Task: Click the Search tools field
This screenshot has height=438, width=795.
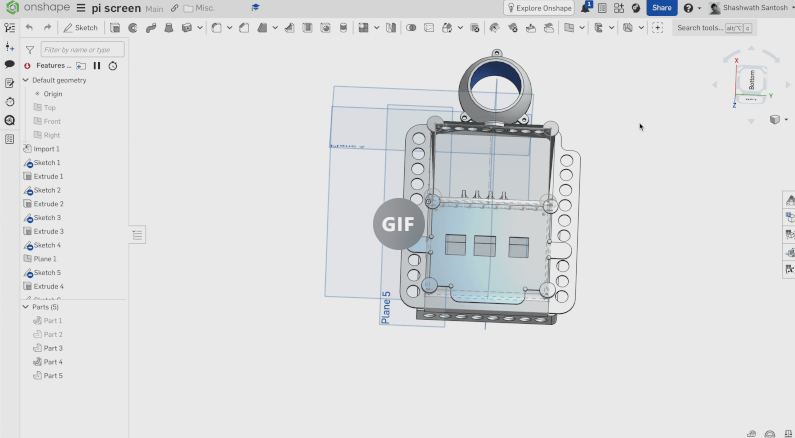Action: coord(714,28)
